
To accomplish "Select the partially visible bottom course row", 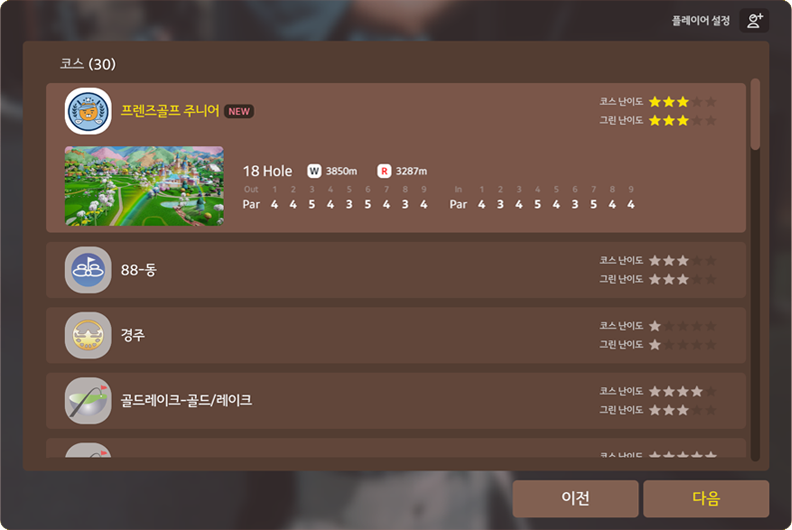I will point(396,448).
